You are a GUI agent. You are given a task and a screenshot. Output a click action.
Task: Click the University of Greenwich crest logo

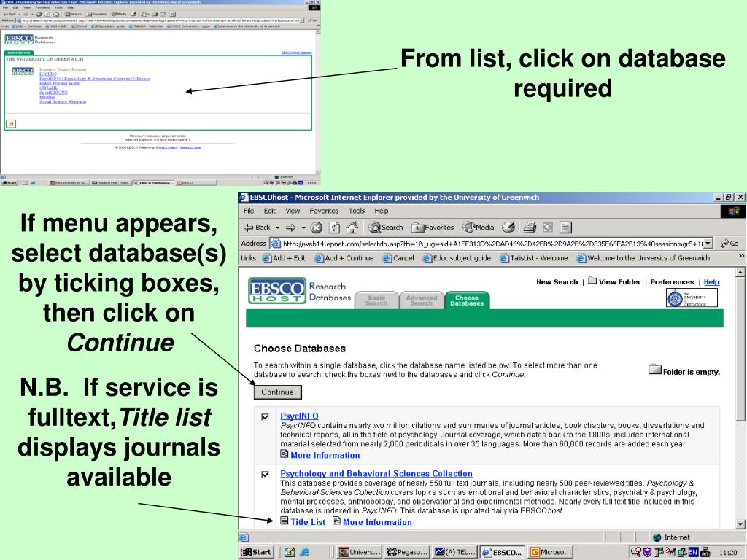pos(692,298)
